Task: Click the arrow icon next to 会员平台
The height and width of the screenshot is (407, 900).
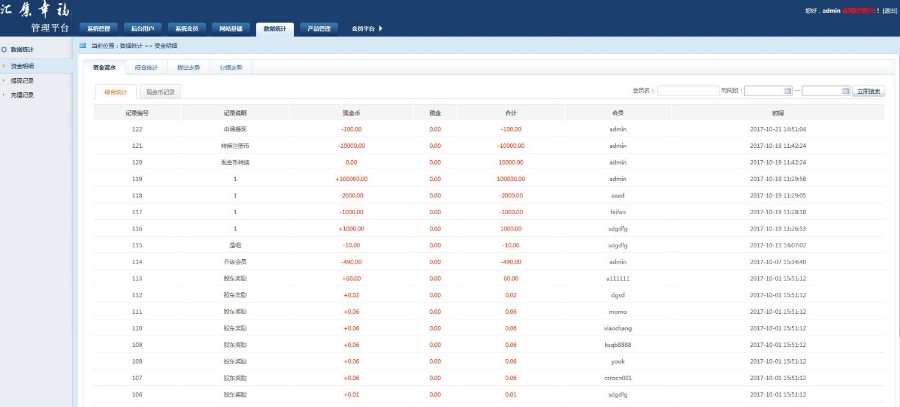Action: pos(381,28)
